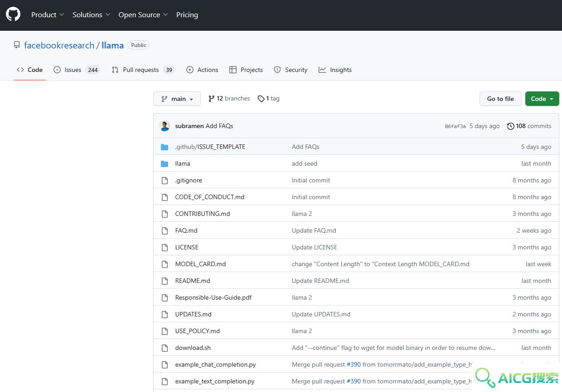Click the file icon next to example_chat_completion.py
Image resolution: width=562 pixels, height=392 pixels.
(x=165, y=365)
